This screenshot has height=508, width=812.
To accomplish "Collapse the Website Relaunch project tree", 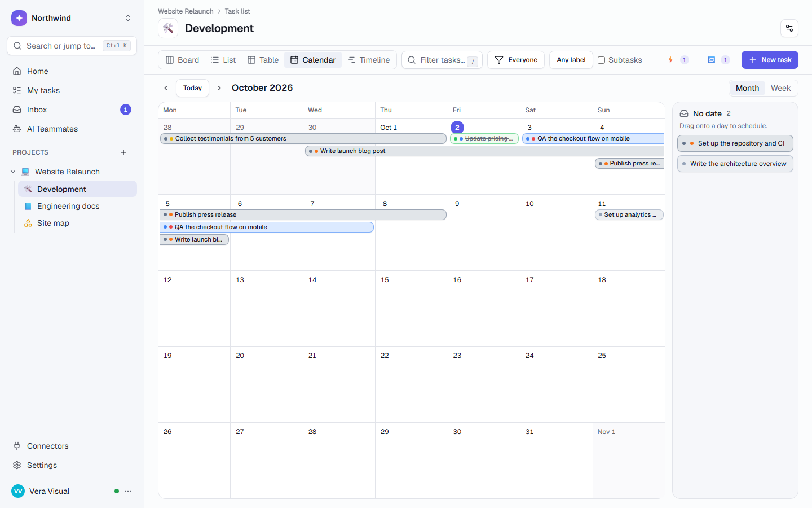I will point(13,172).
